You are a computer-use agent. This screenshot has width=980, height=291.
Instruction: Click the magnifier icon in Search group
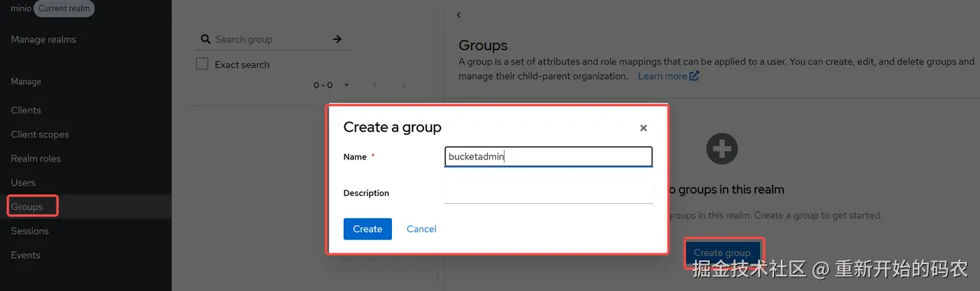pyautogui.click(x=204, y=39)
